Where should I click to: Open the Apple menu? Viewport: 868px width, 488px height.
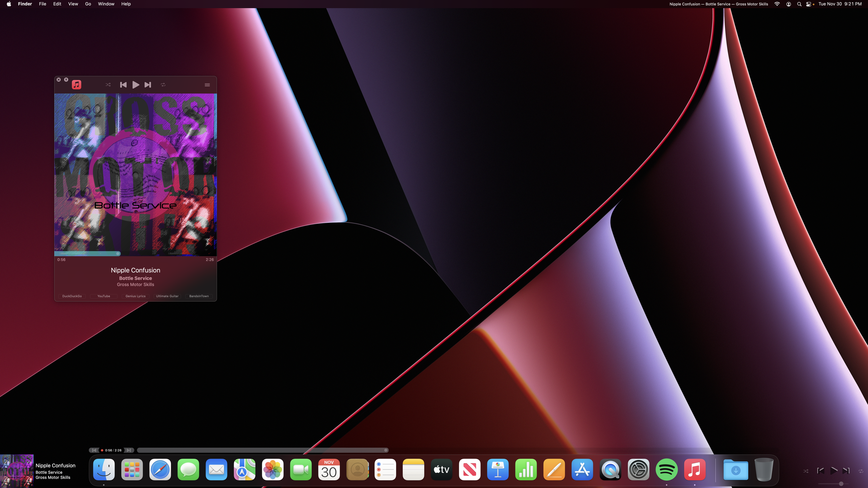point(9,4)
